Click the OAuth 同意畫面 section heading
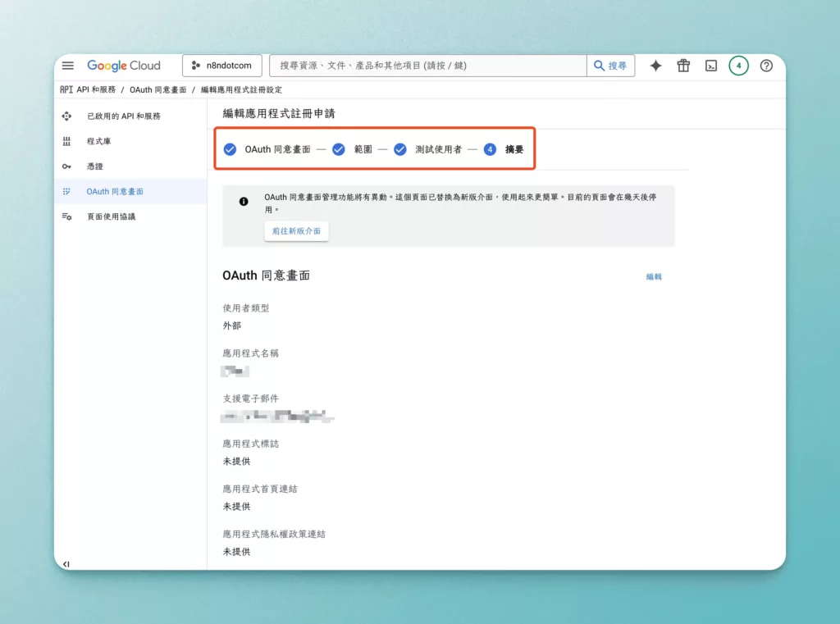 pyautogui.click(x=267, y=276)
